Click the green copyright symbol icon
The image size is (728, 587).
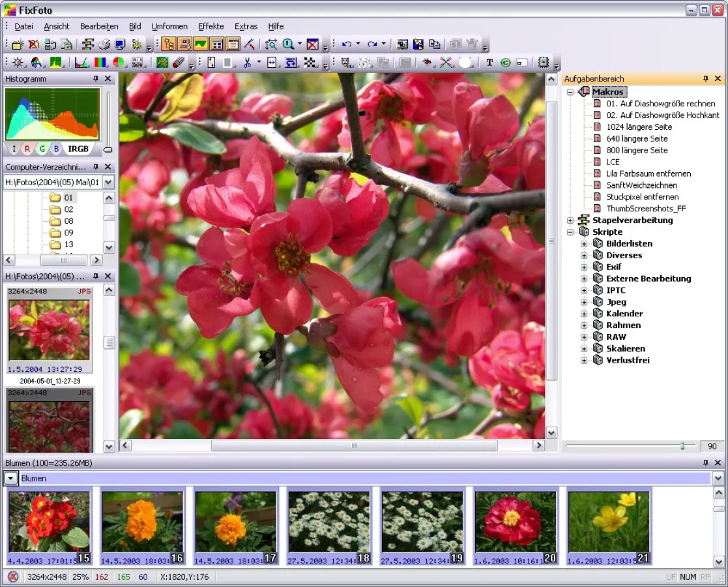click(506, 62)
